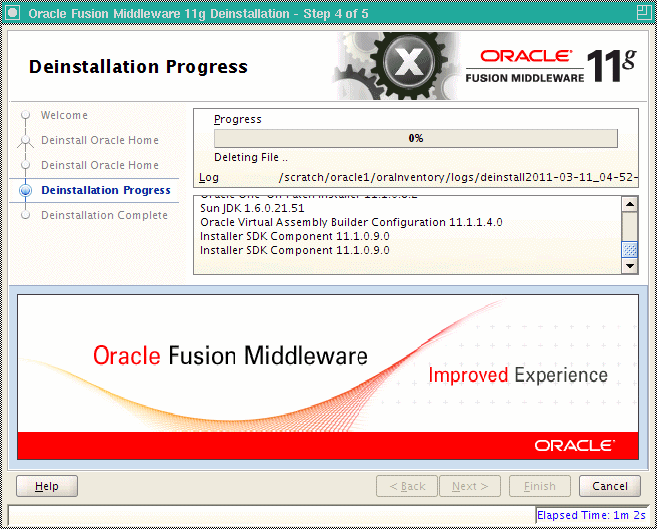
Task: Click 'Deleting File ..' status text
Action: pos(251,157)
